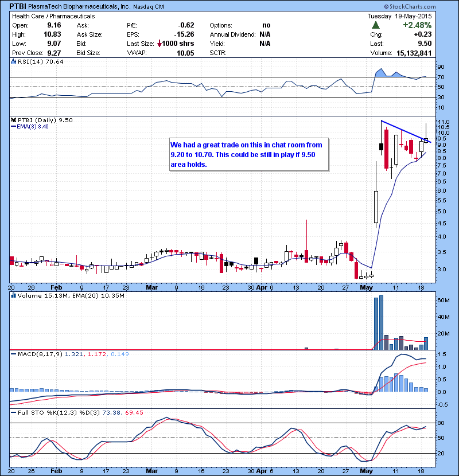Click the Last Size value 1000 shrs

pyautogui.click(x=178, y=44)
